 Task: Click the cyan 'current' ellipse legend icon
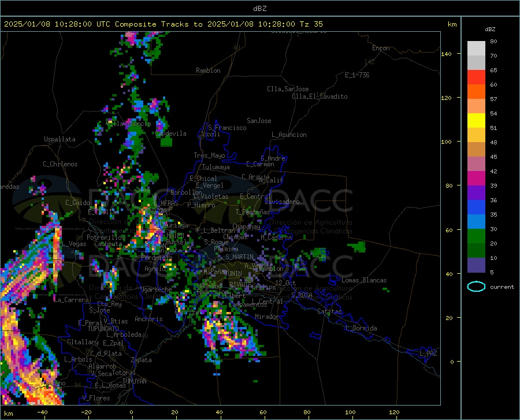[x=476, y=287]
